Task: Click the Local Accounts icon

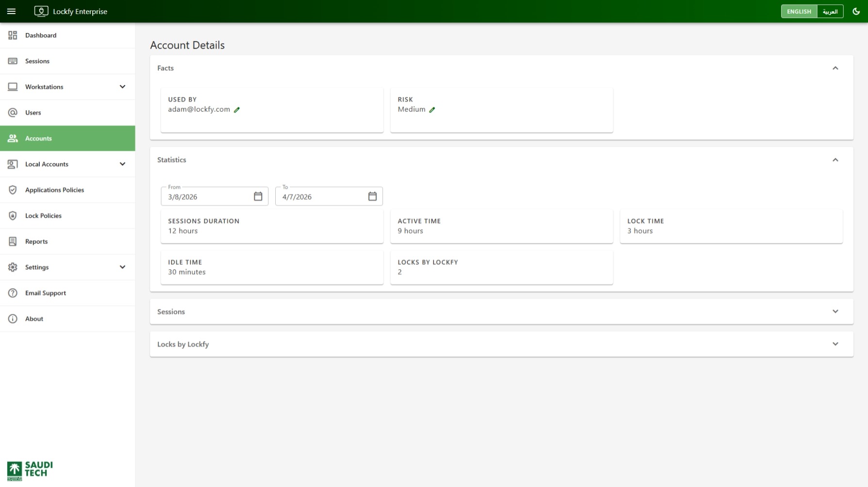Action: pyautogui.click(x=13, y=164)
